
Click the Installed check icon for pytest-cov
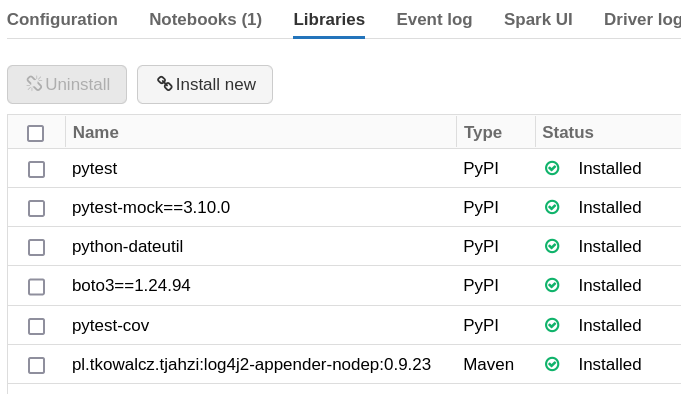tap(552, 325)
